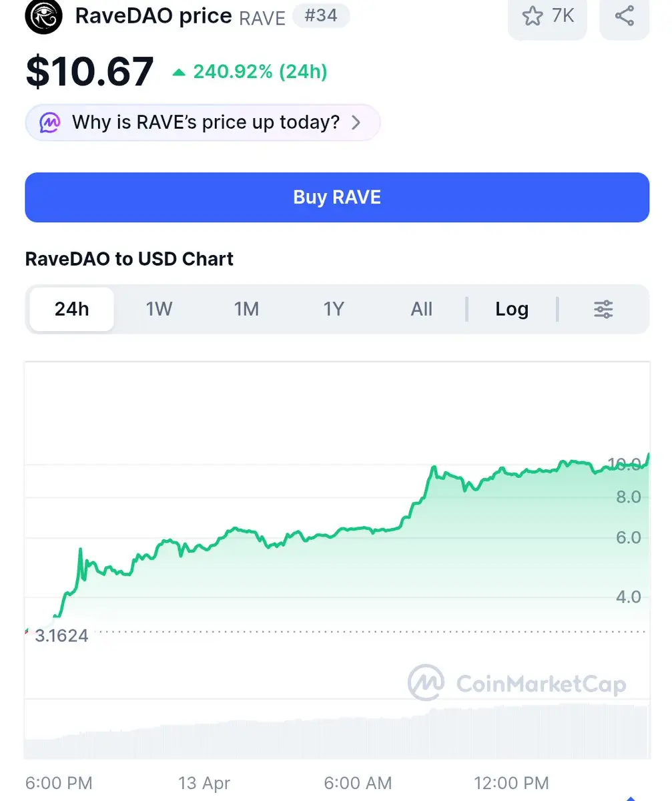
Task: Select the 24h chart range tab
Action: click(x=72, y=309)
